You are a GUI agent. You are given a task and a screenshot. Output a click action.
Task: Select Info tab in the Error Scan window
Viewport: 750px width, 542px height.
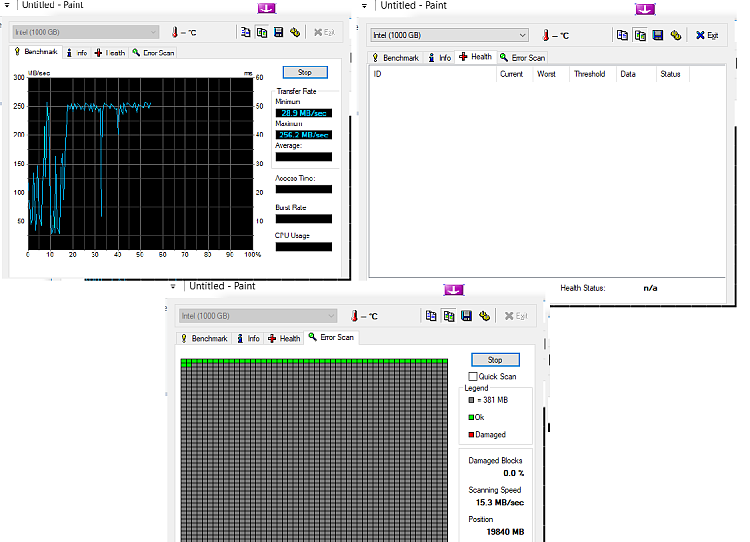coord(248,338)
